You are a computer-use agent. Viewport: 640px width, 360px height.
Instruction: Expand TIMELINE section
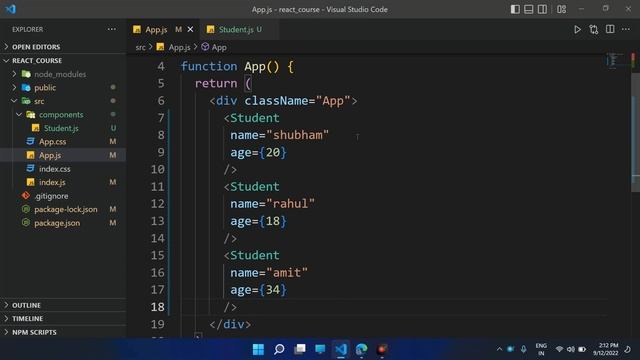point(27,319)
